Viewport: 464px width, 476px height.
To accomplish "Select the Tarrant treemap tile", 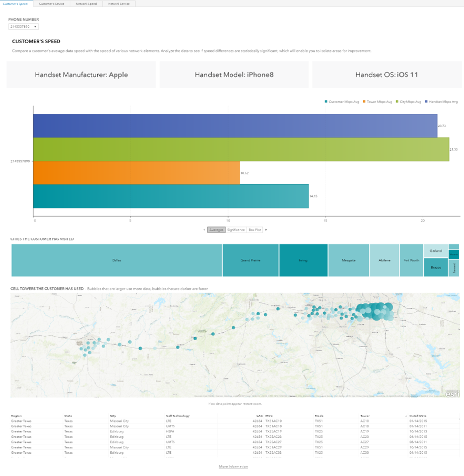I will 454,268.
